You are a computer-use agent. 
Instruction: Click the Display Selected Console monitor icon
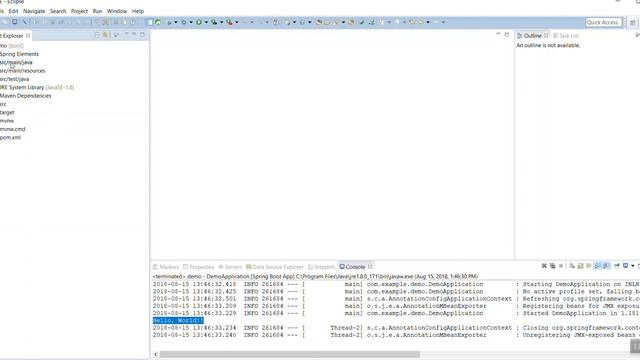(625, 266)
